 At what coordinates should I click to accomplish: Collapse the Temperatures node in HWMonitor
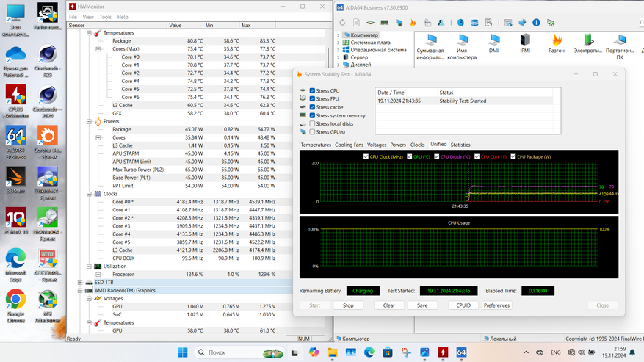(89, 33)
